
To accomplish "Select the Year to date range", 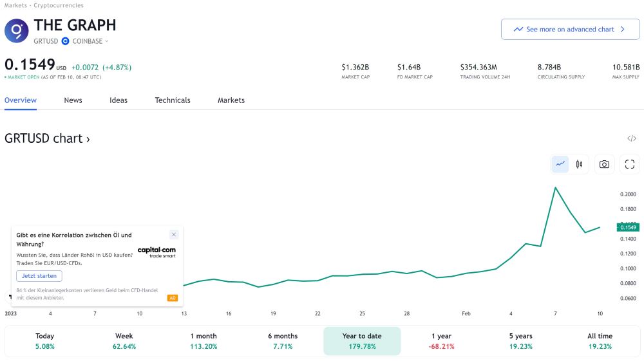I will 362,341.
